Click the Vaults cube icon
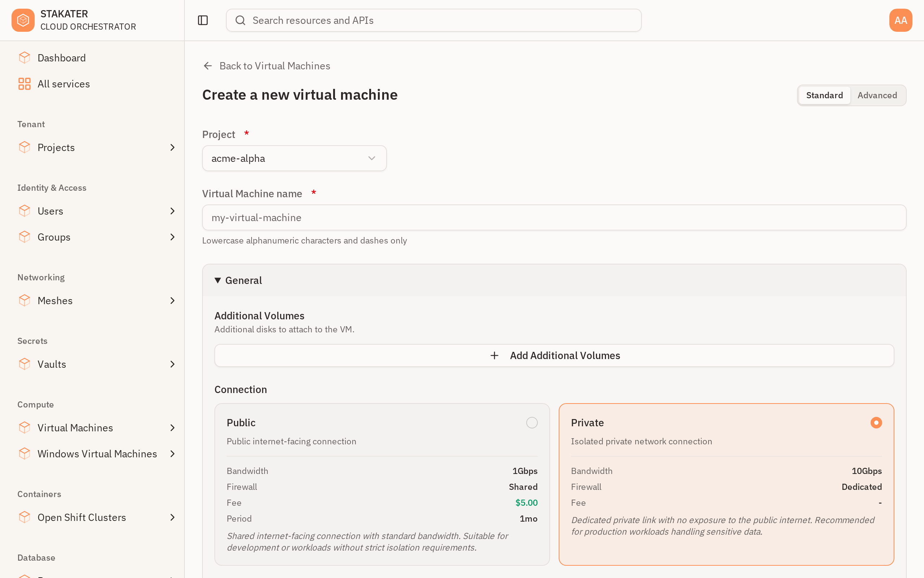 (25, 364)
